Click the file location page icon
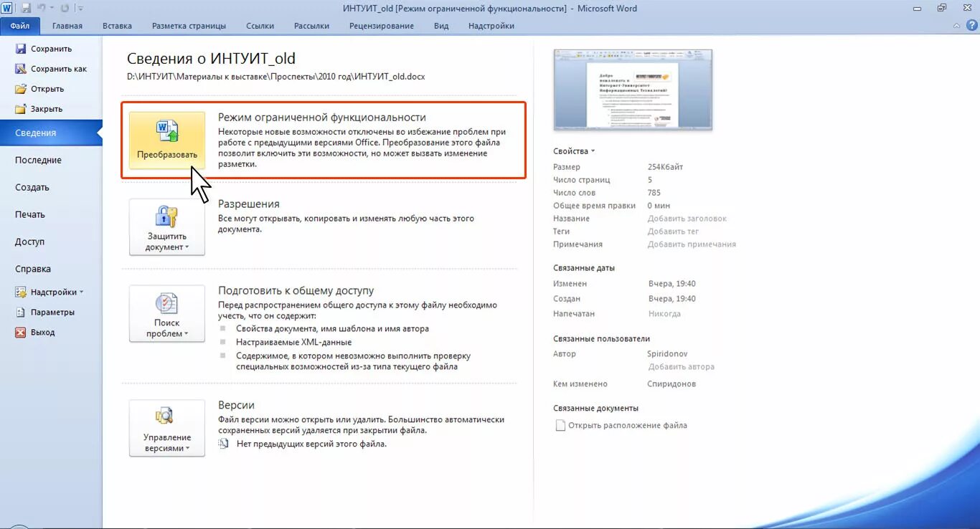Viewport: 980px width, 529px height. (x=560, y=426)
